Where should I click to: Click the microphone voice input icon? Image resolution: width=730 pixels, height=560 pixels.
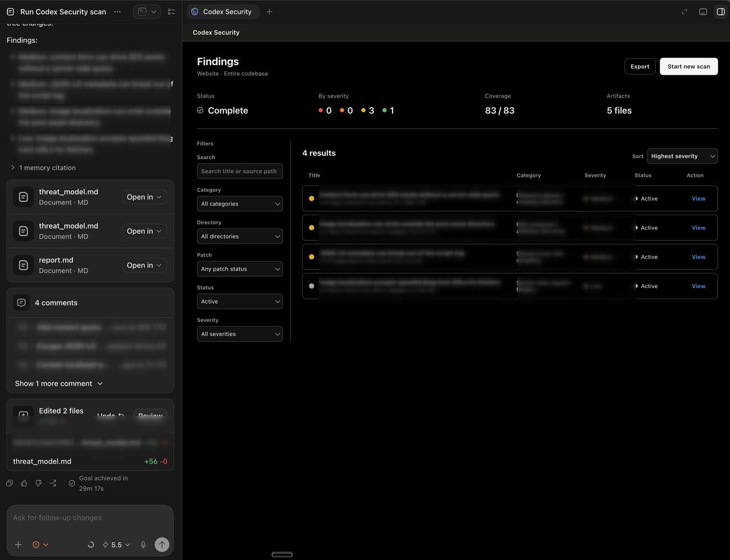pyautogui.click(x=143, y=544)
